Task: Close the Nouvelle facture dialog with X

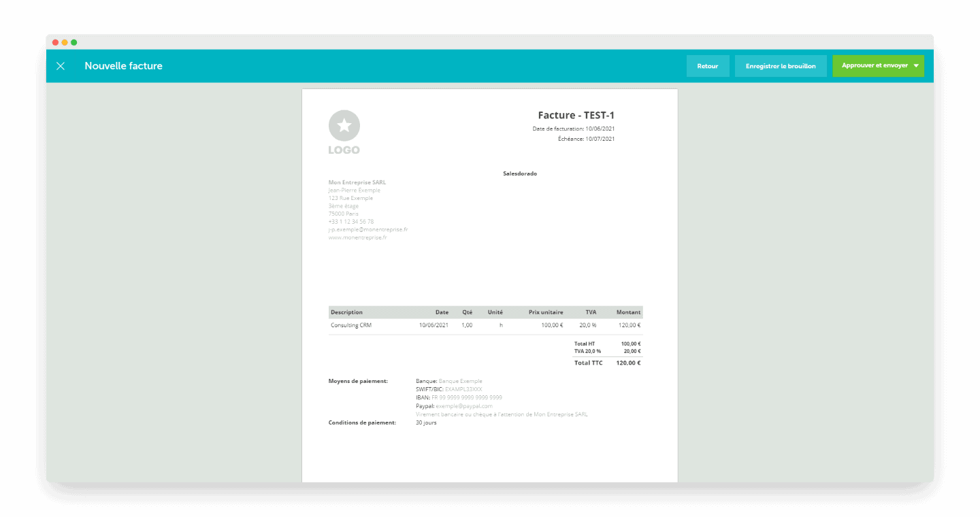Action: click(x=61, y=66)
